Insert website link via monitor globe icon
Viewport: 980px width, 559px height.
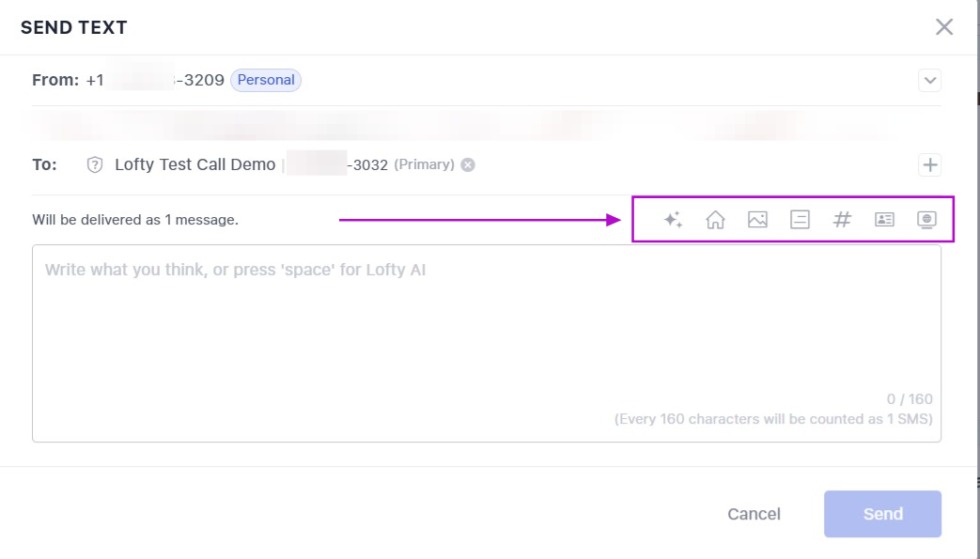[x=926, y=220]
